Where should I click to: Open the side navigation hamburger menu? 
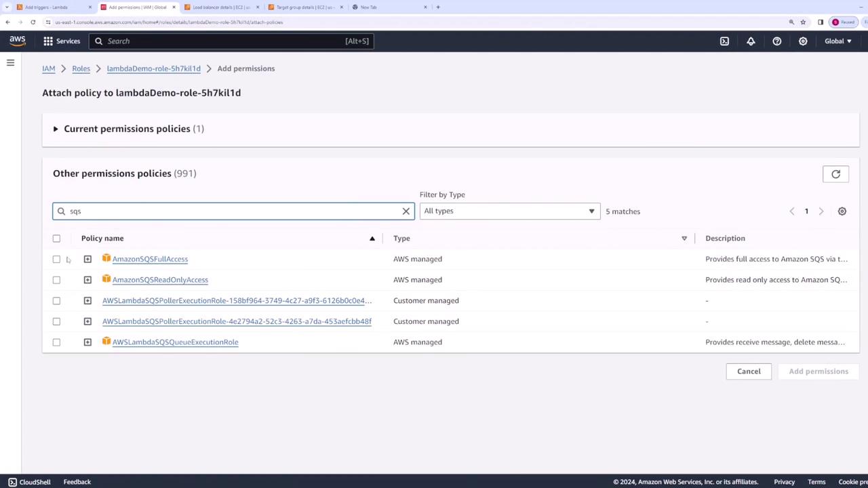pos(10,63)
